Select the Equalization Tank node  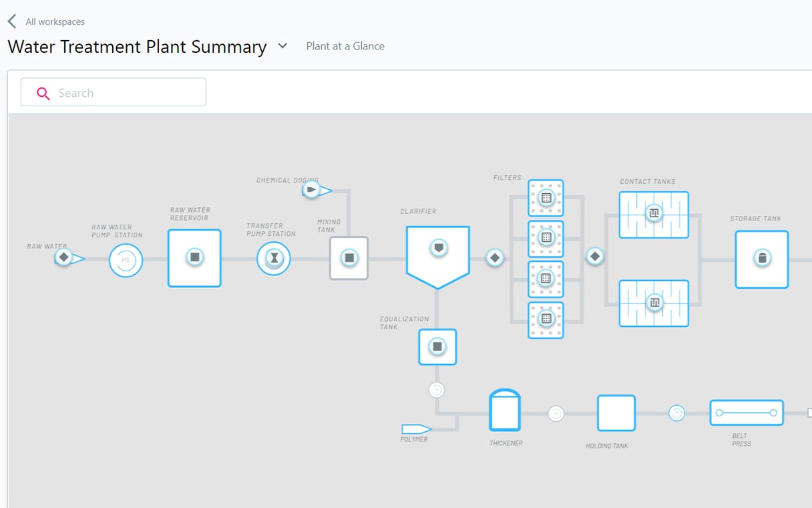(x=437, y=346)
